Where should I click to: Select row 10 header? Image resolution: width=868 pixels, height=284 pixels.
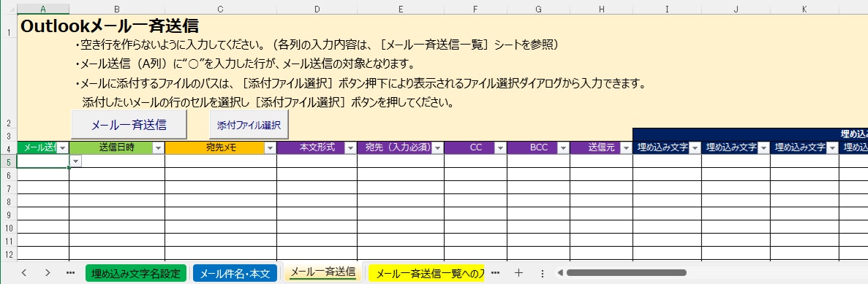tap(9, 228)
